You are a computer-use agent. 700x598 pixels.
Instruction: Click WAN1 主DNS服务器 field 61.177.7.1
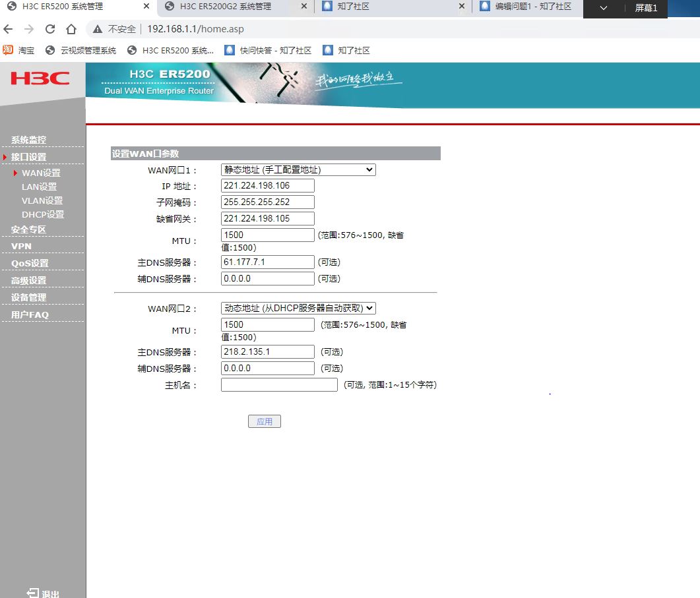tap(267, 262)
